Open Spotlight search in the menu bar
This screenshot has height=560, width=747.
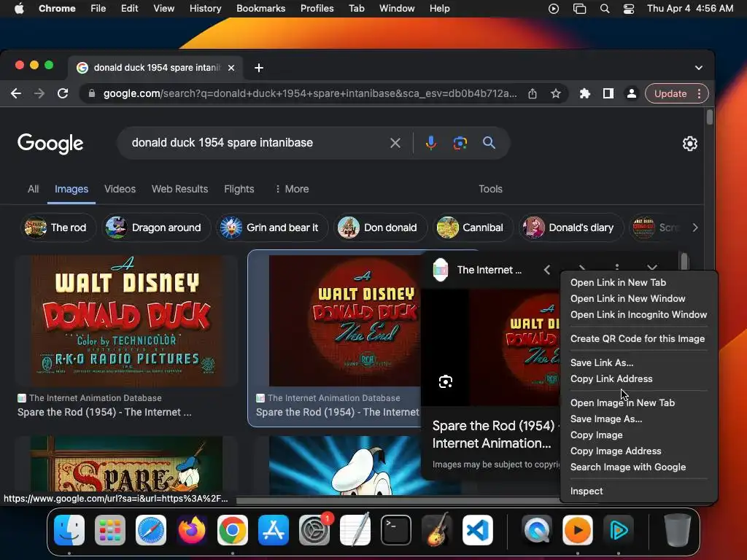click(x=605, y=9)
